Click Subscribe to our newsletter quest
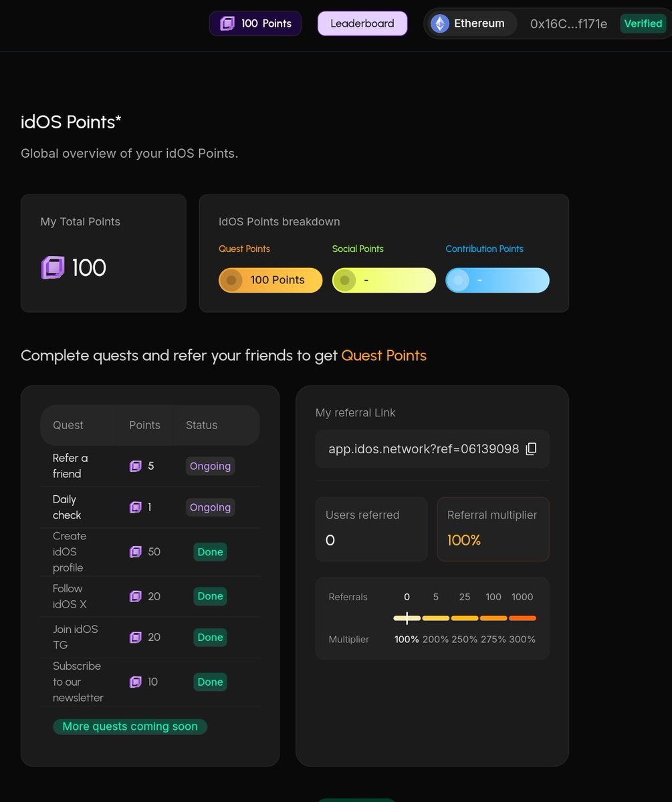The width and height of the screenshot is (672, 802). coord(78,682)
